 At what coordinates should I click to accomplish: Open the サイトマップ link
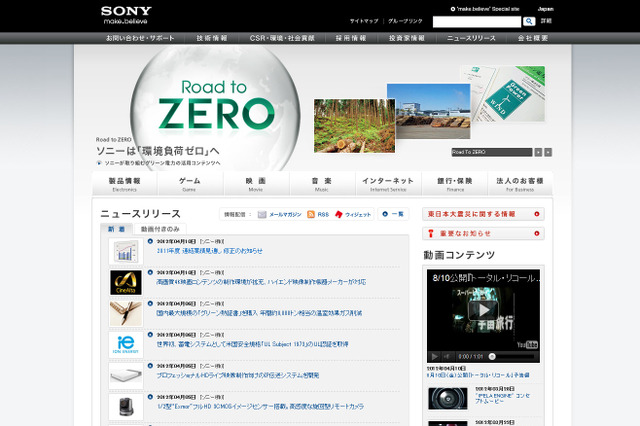pyautogui.click(x=364, y=21)
